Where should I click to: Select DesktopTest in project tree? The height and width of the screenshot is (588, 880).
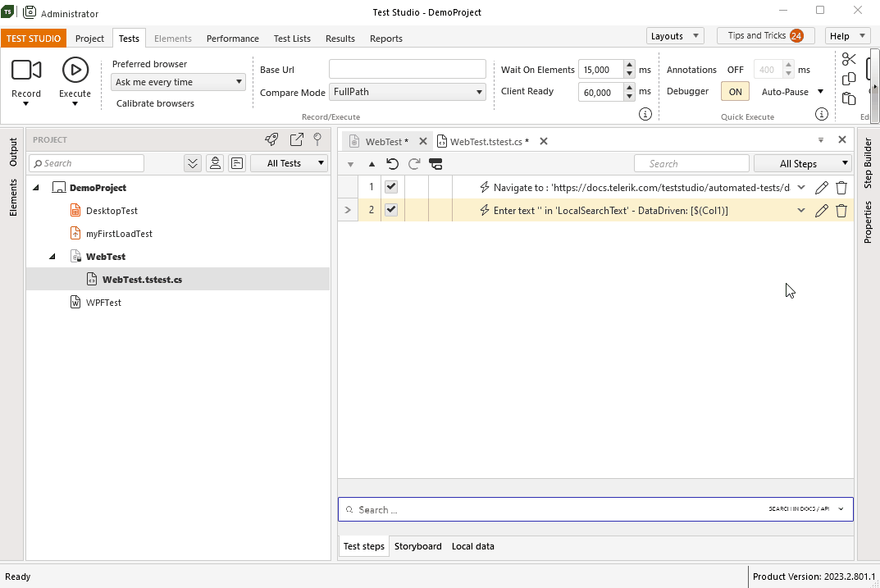tap(112, 211)
